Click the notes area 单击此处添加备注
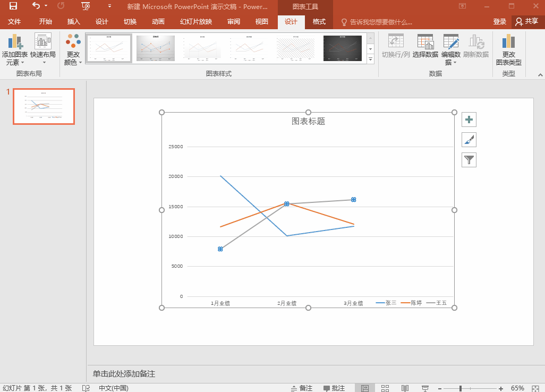Viewport: 545px width, 392px height. (x=124, y=373)
